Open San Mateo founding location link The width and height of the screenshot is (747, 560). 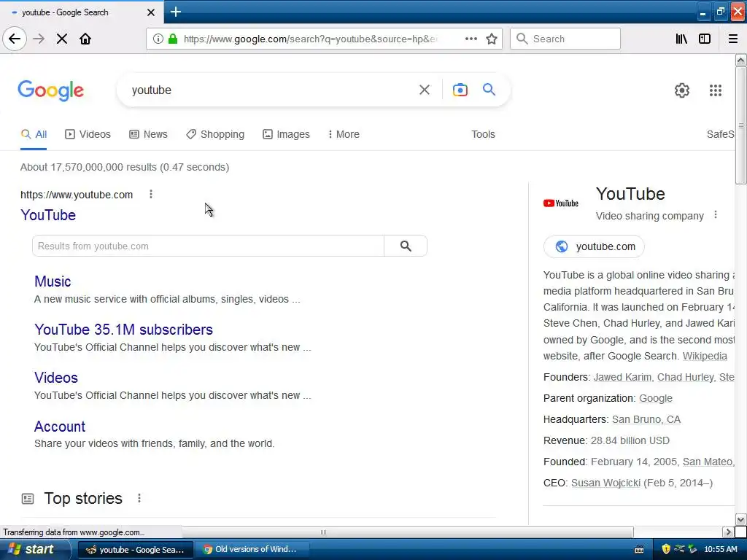[708, 462]
